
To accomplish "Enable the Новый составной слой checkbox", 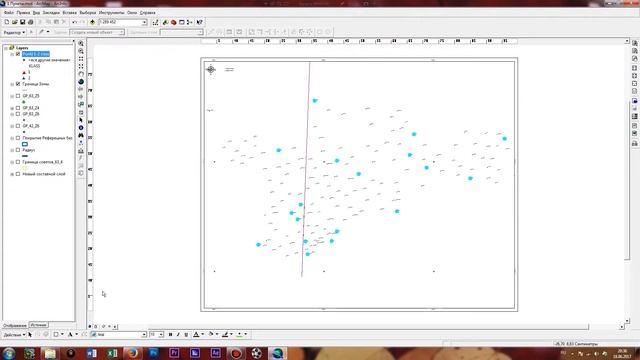I will tap(18, 174).
